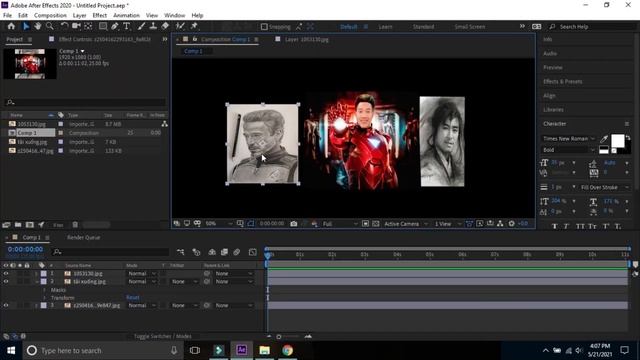Select the Horizontal Type tool

(127, 26)
